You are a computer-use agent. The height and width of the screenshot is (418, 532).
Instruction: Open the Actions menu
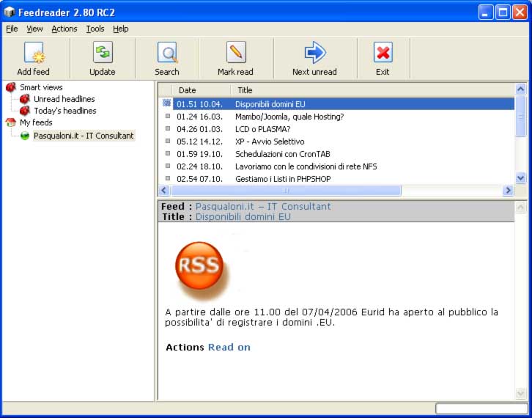[x=64, y=29]
